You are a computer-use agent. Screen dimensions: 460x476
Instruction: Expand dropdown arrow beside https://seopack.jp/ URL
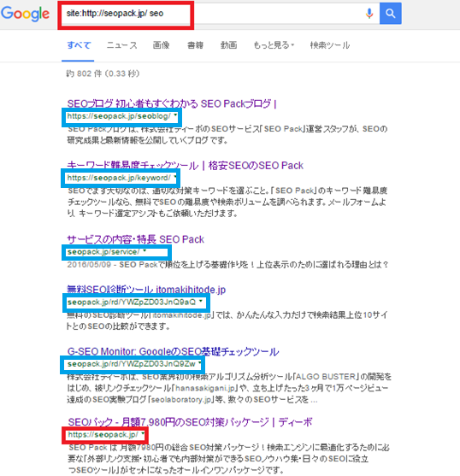(143, 433)
